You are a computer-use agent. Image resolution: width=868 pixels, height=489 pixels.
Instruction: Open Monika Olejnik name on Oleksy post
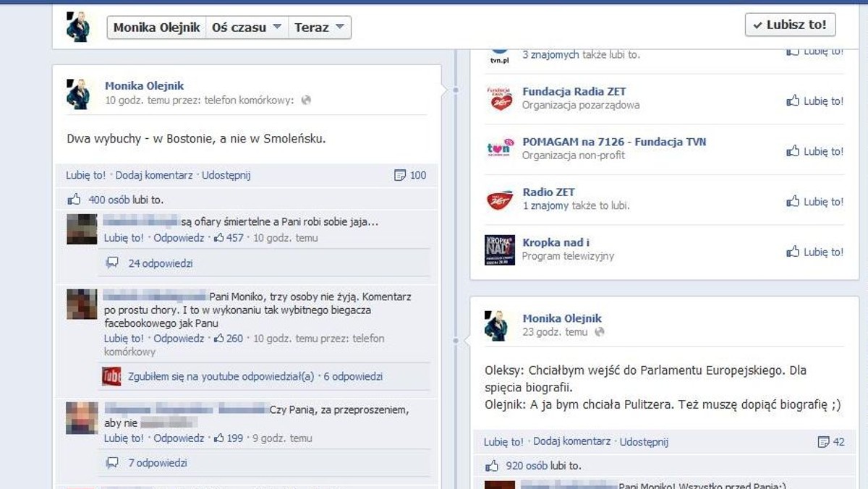point(562,318)
